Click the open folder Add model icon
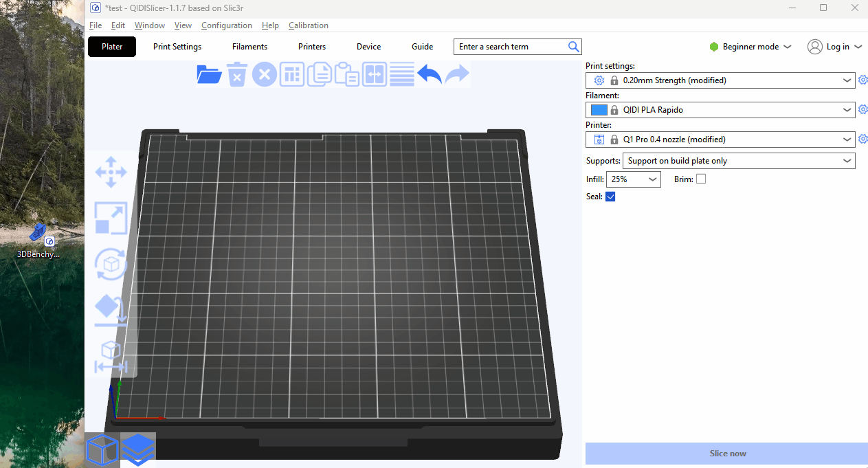Screen dimensions: 868x468 [x=209, y=74]
